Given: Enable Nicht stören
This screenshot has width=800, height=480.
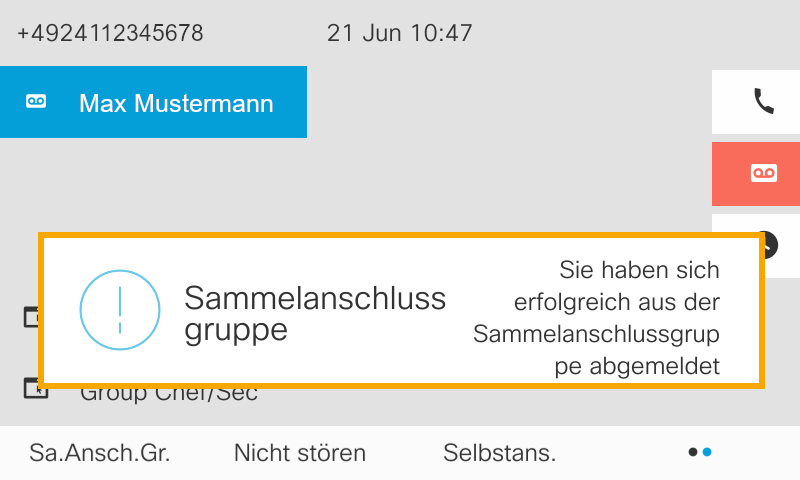Looking at the screenshot, I should pyautogui.click(x=300, y=453).
